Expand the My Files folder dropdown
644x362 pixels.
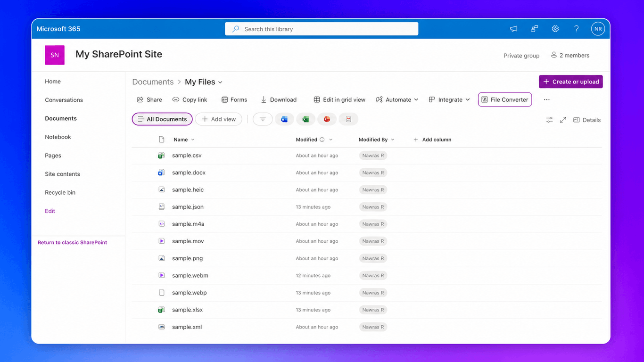[x=220, y=82]
